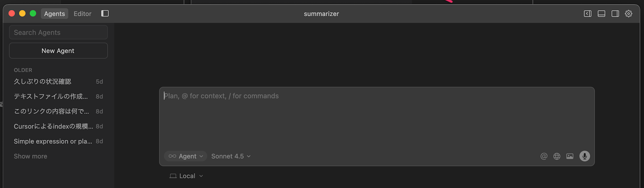Toggle the sidebar icon next to Editor
644x188 pixels.
(105, 14)
